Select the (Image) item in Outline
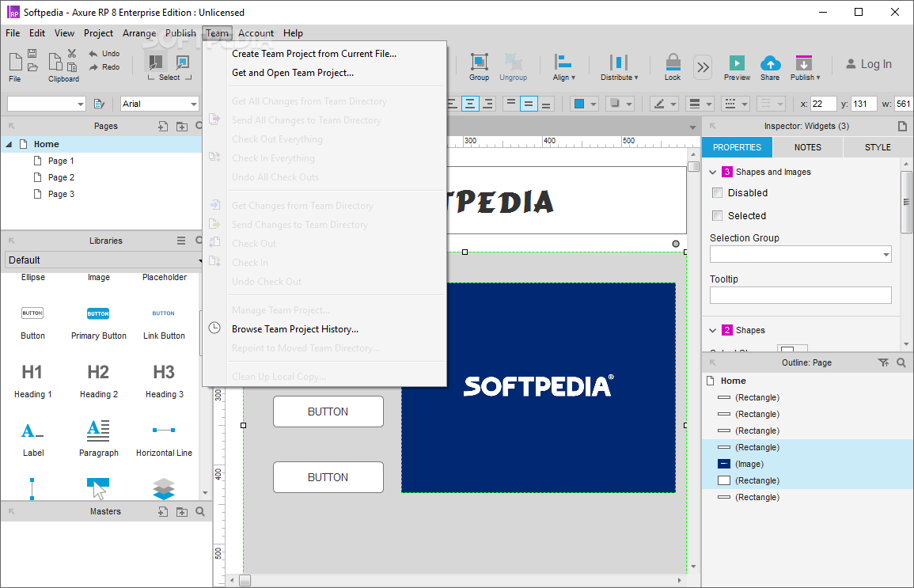Screen dimensions: 914x588 749,464
